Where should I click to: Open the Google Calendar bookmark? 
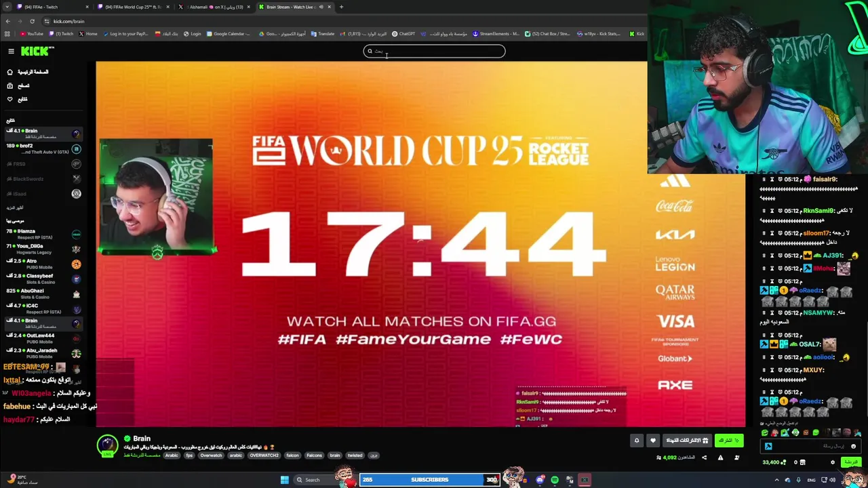click(x=229, y=34)
